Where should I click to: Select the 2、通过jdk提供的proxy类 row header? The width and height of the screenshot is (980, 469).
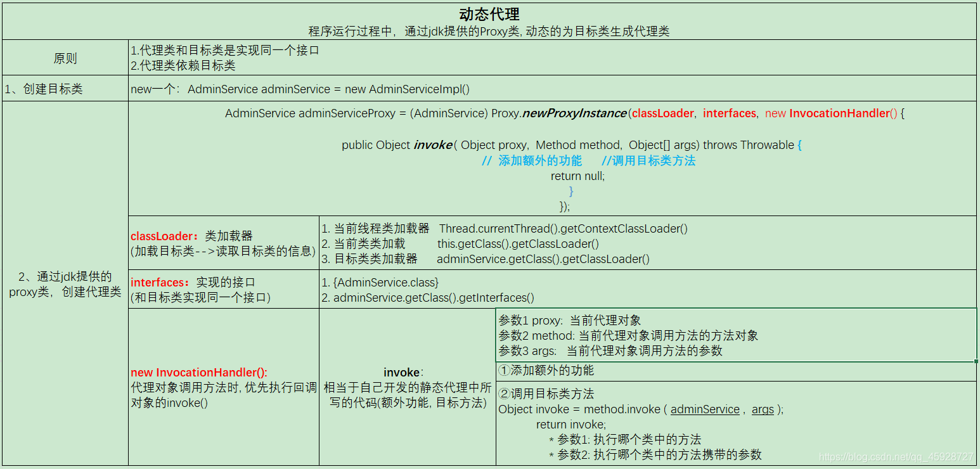[65, 288]
